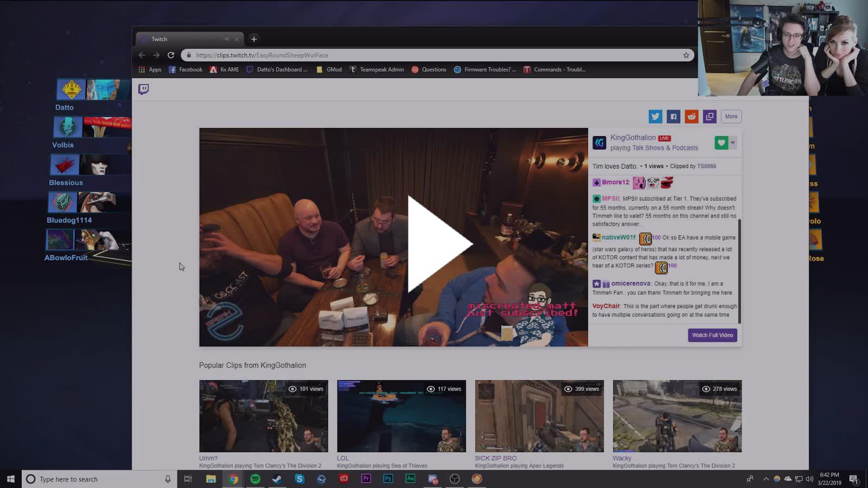Share clip on Facebook

coord(673,117)
